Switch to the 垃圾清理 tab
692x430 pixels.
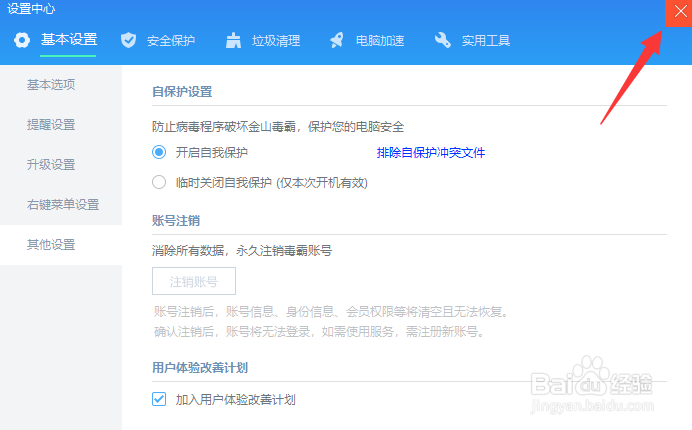point(276,41)
